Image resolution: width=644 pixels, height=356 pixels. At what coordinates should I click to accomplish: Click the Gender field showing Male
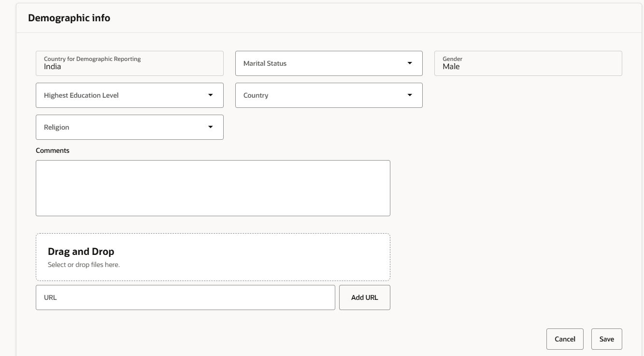tap(528, 63)
